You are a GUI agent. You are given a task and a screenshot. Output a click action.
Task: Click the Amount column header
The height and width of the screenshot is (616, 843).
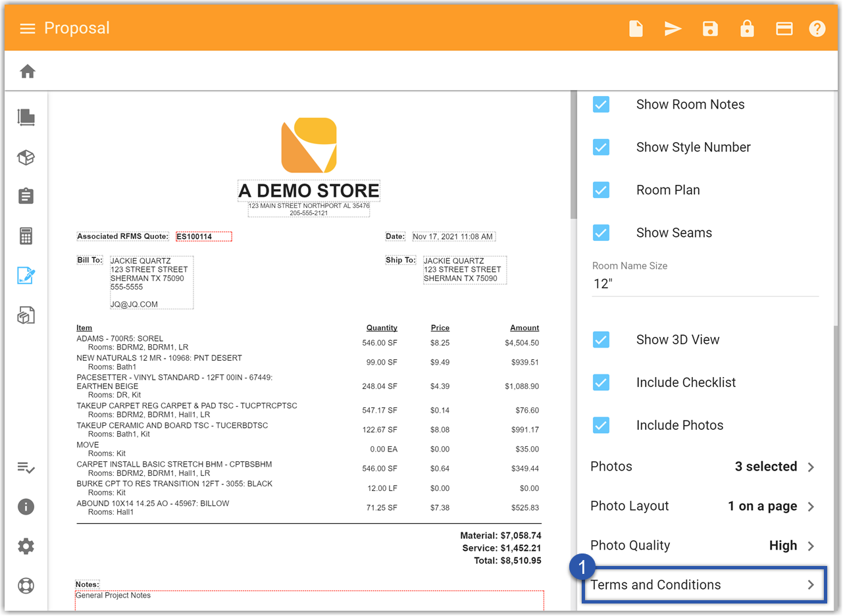[x=524, y=328]
